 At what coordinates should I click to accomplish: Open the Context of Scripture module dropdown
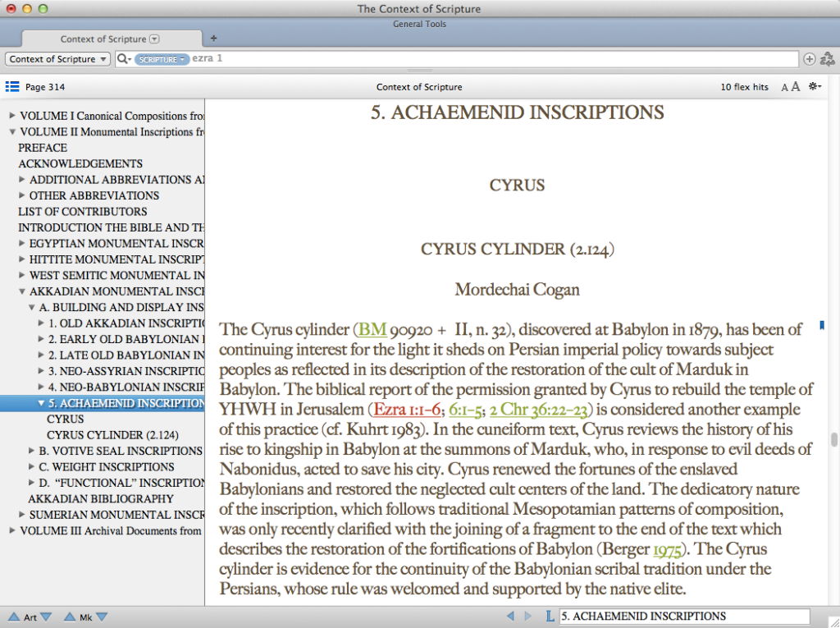pos(57,59)
